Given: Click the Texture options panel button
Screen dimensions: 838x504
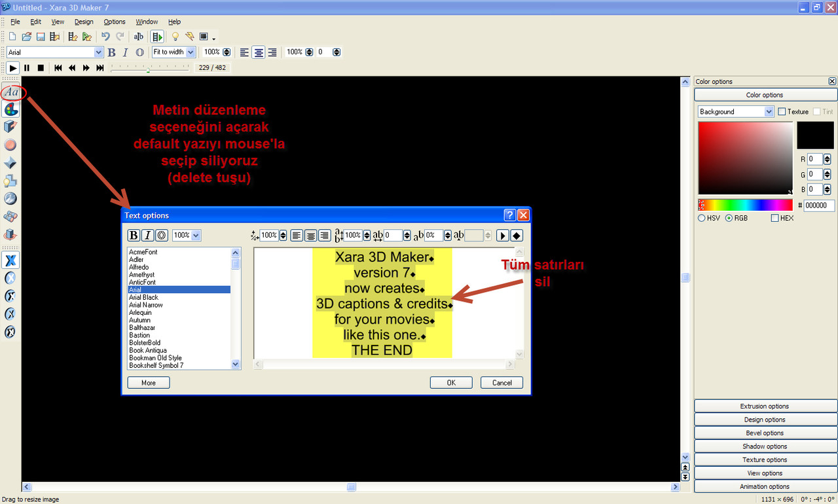Looking at the screenshot, I should (764, 459).
